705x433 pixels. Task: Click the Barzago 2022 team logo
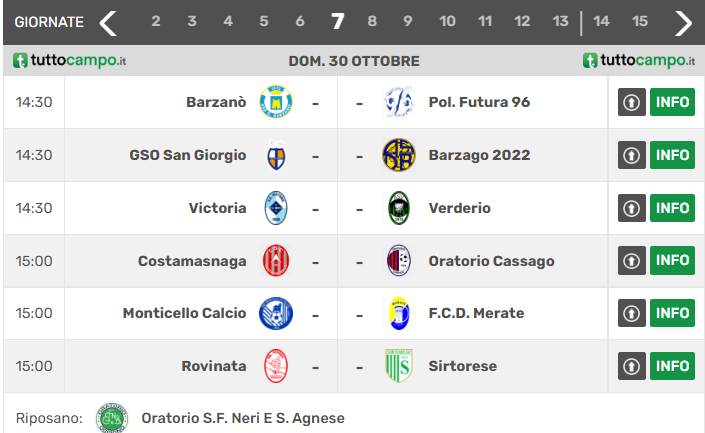399,155
